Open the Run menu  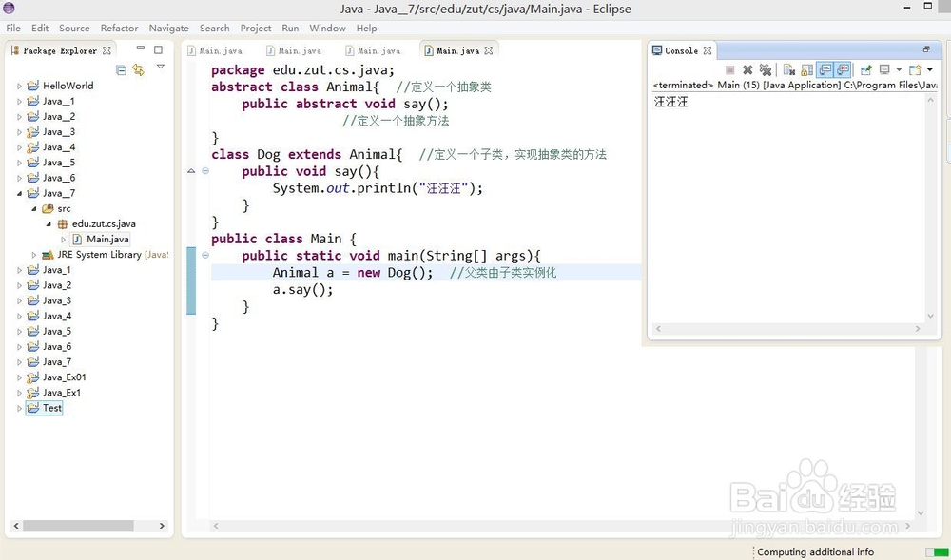[290, 28]
